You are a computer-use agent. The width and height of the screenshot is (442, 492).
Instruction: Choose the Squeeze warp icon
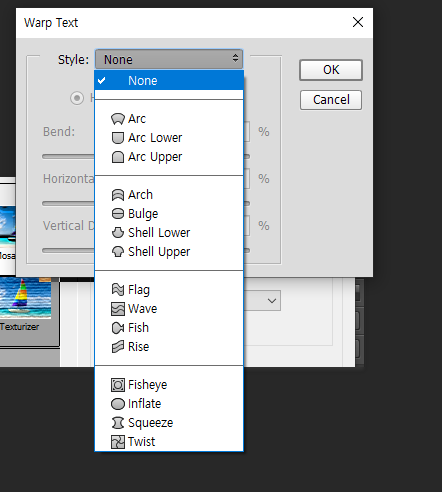(118, 423)
